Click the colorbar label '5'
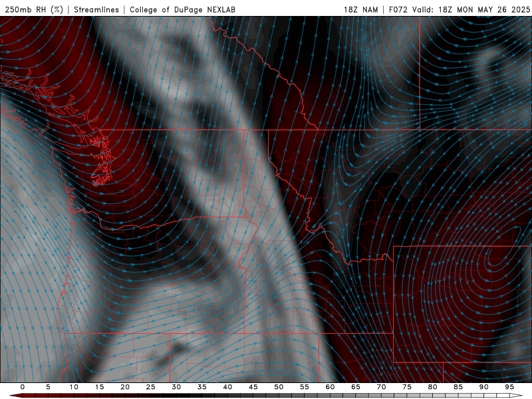The image size is (532, 399). 48,387
